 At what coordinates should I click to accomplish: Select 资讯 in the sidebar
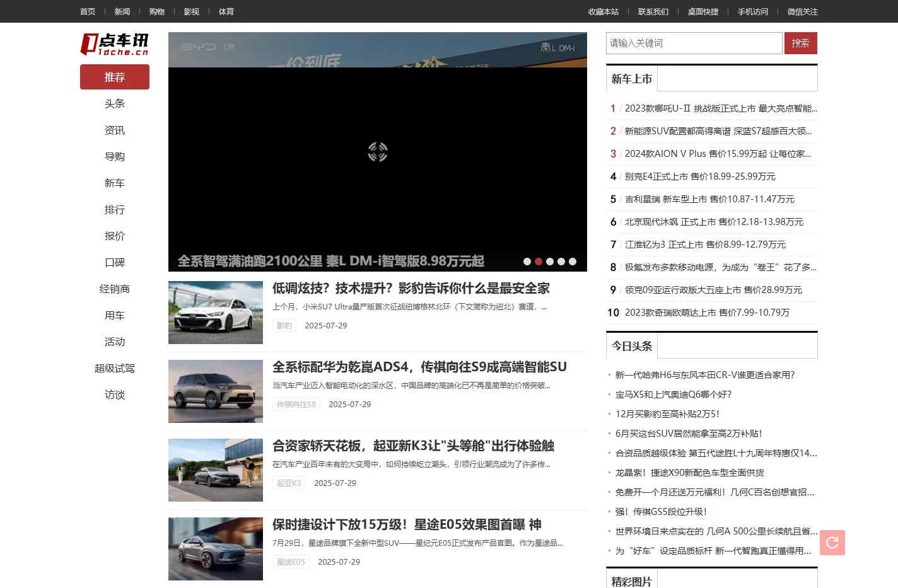coord(115,130)
